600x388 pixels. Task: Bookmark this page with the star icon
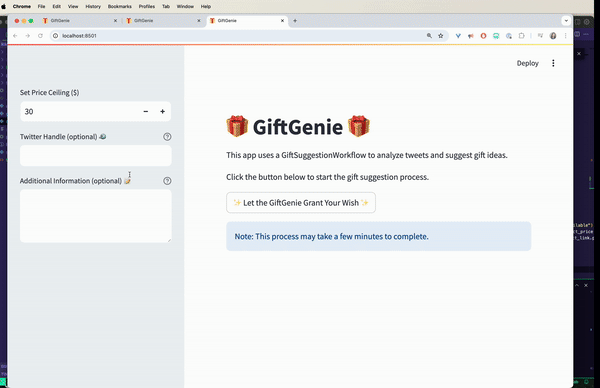440,36
